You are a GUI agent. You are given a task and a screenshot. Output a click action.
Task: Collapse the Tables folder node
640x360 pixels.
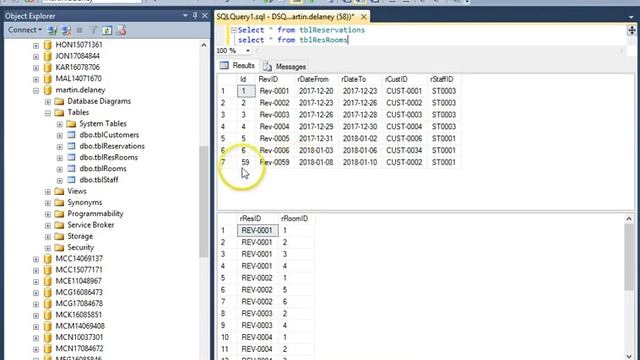[x=48, y=113]
